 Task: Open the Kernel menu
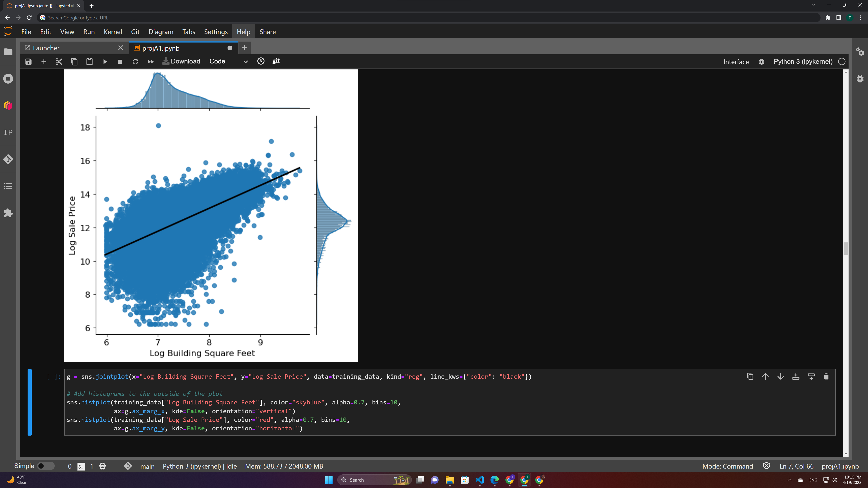coord(113,32)
